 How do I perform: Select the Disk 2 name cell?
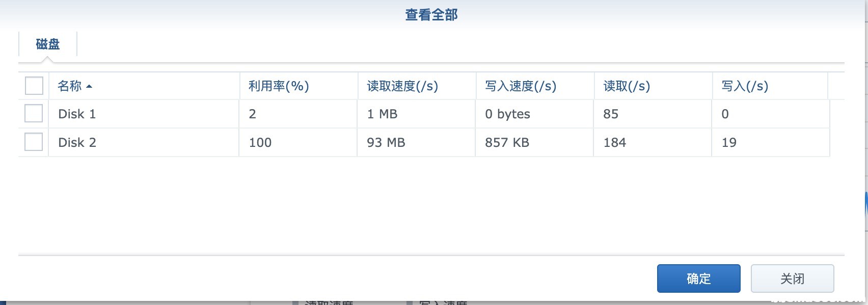144,142
